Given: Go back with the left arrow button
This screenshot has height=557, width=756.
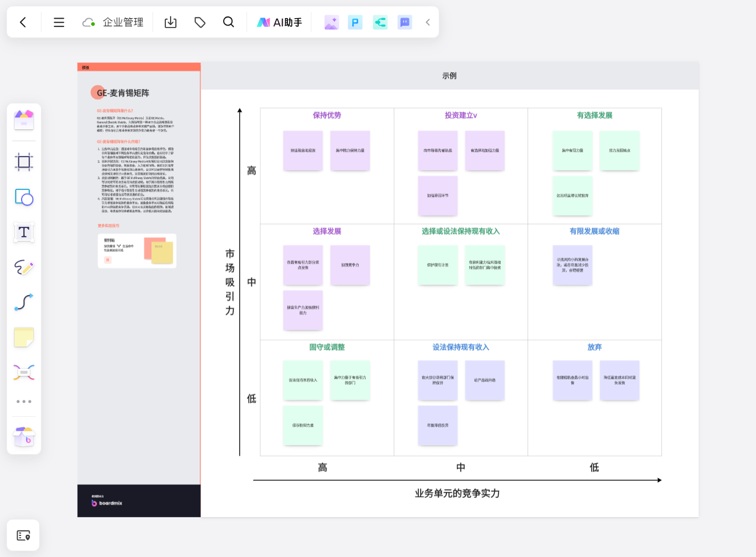Looking at the screenshot, I should pos(23,22).
